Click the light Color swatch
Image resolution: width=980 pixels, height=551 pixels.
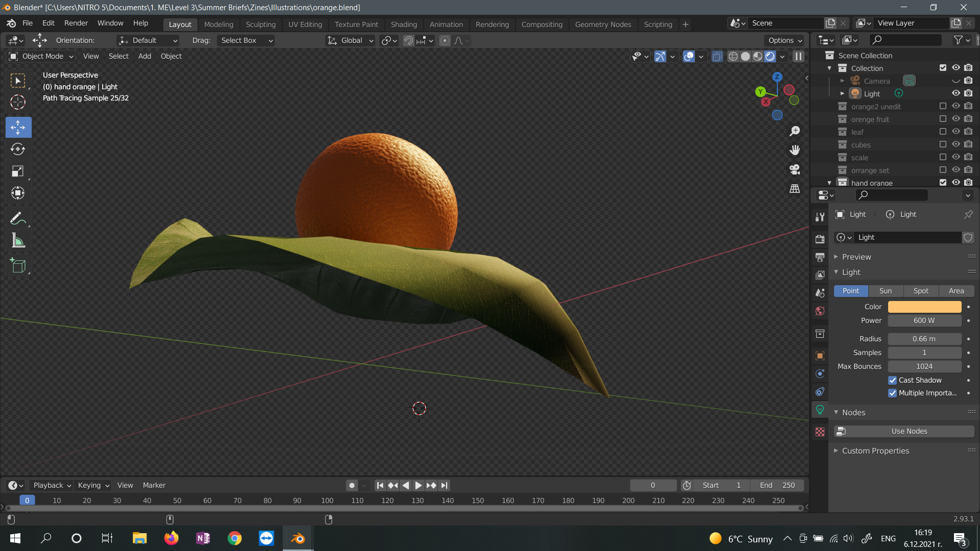924,307
